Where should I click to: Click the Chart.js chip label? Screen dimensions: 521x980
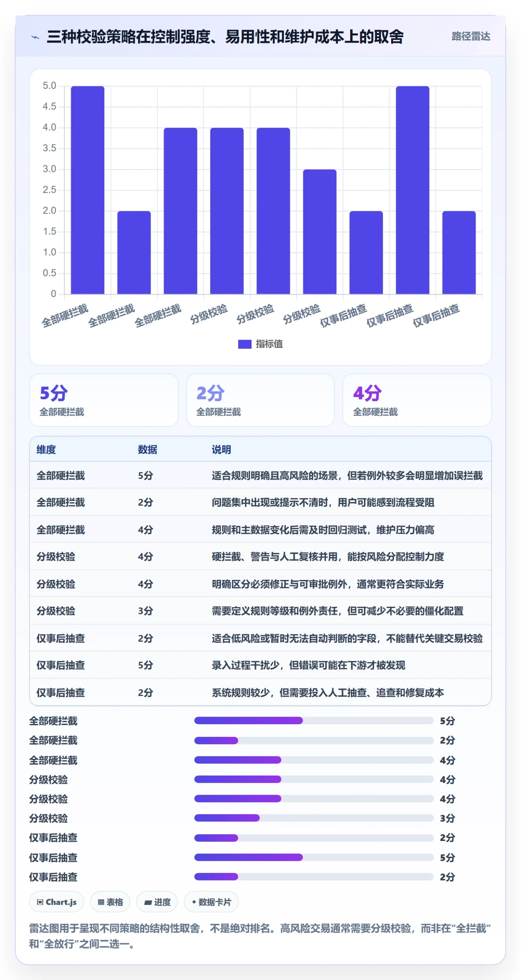[61, 902]
